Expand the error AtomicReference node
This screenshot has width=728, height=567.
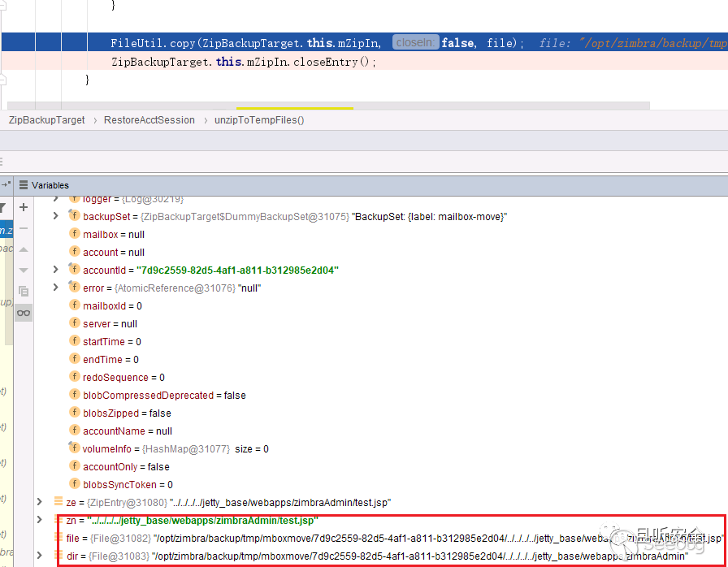[x=55, y=288]
